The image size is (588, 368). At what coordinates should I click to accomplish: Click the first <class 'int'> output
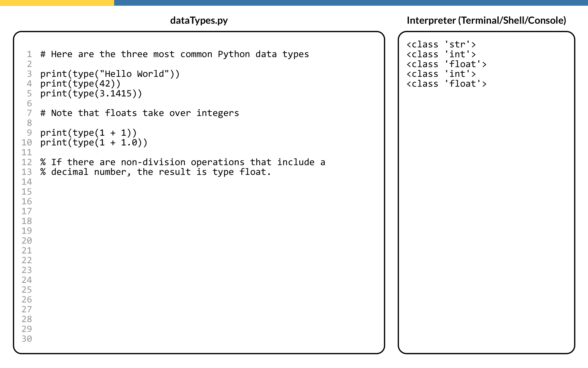pyautogui.click(x=441, y=54)
